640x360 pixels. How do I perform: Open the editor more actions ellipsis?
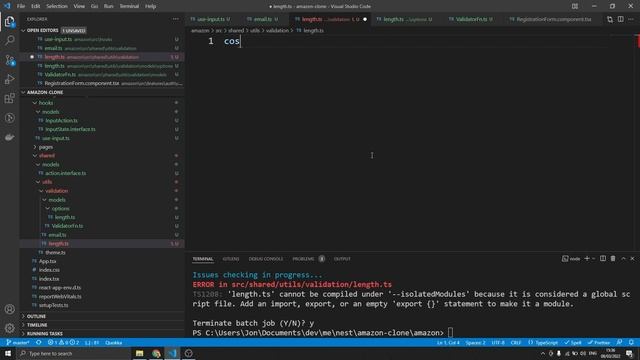tap(631, 19)
